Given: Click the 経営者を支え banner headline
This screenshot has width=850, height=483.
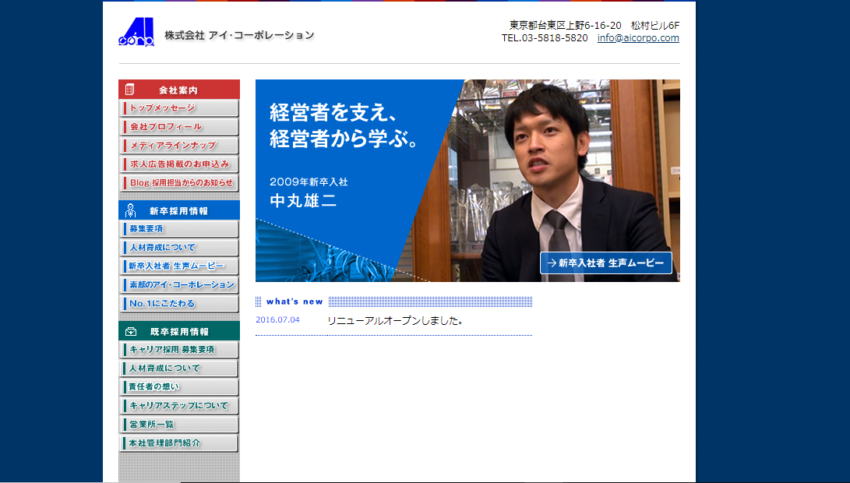Looking at the screenshot, I should (x=344, y=126).
